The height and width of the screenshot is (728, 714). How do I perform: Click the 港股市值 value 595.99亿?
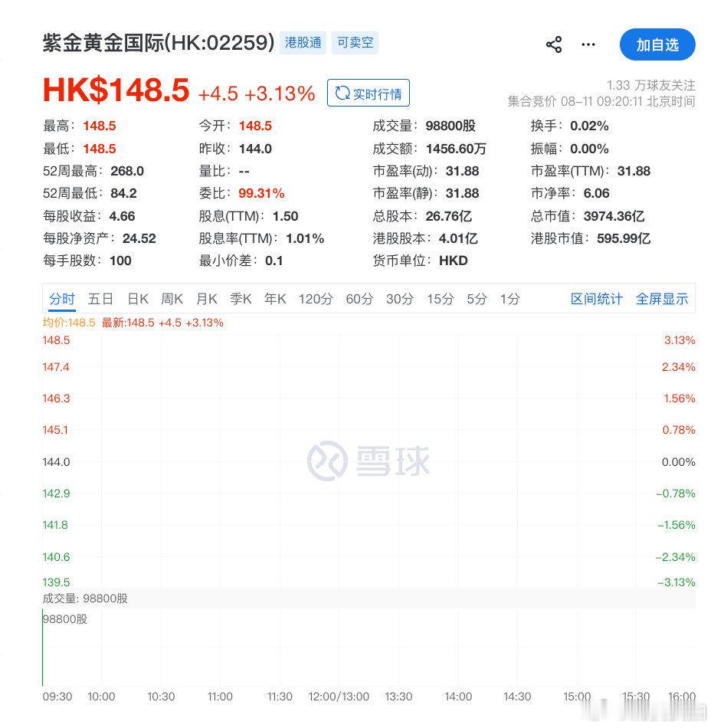624,238
